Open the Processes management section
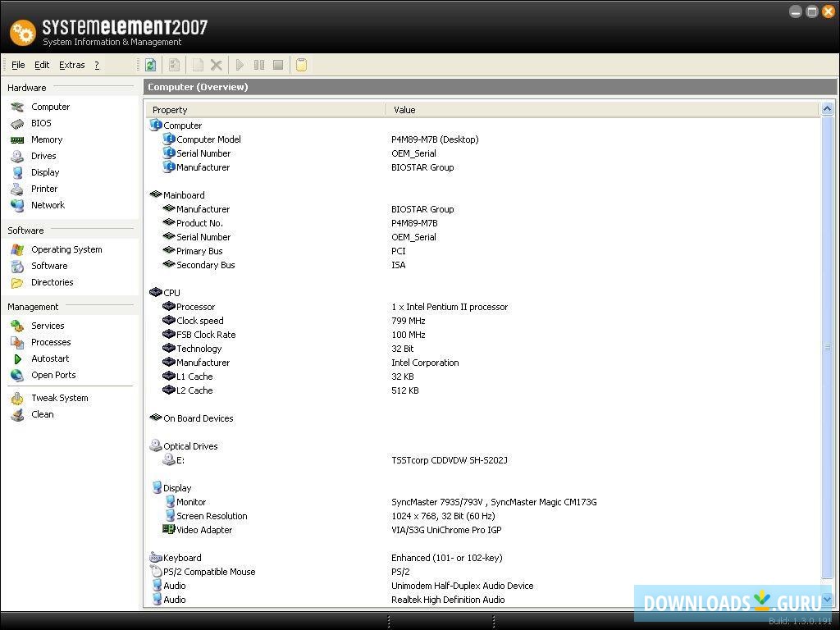Screen dimensions: 840x630 tap(51, 342)
